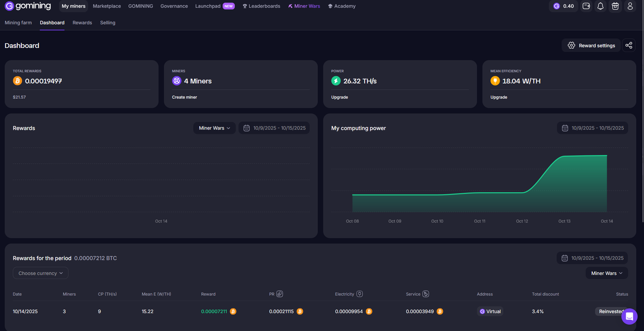644x331 pixels.
Task: Open the gift box rewards icon
Action: pos(615,6)
